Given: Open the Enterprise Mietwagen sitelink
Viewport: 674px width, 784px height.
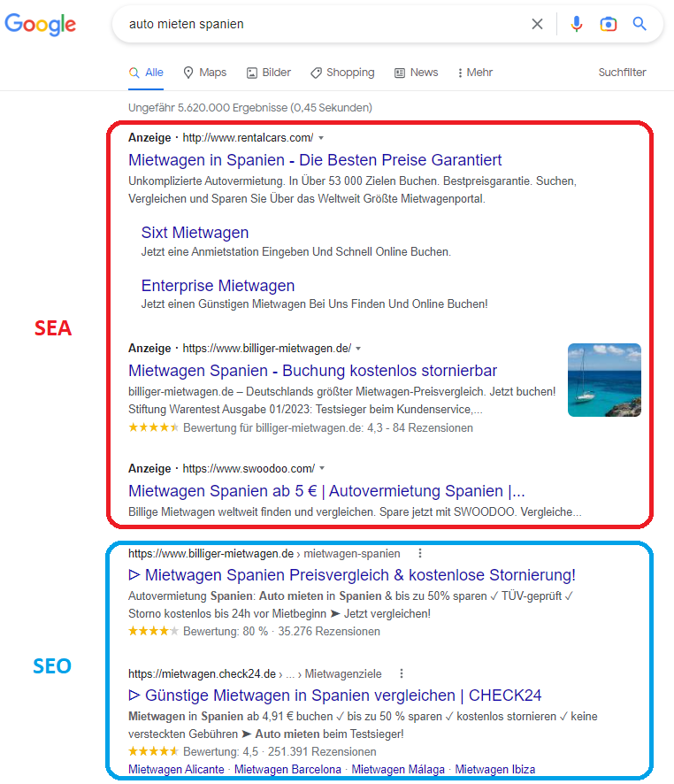Looking at the screenshot, I should click(x=218, y=286).
